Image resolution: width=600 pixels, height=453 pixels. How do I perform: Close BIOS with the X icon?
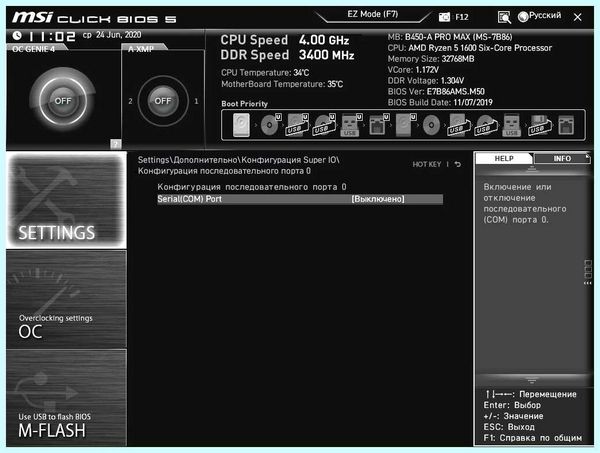(x=578, y=17)
